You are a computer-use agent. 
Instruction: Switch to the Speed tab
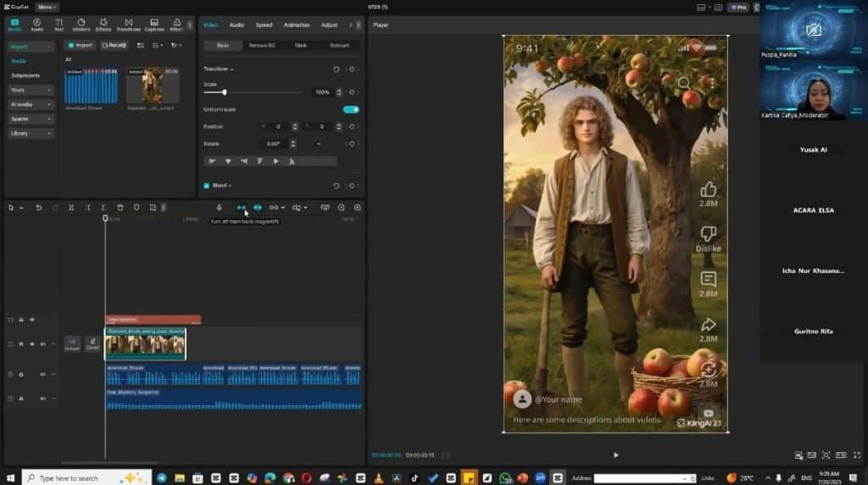[x=264, y=25]
